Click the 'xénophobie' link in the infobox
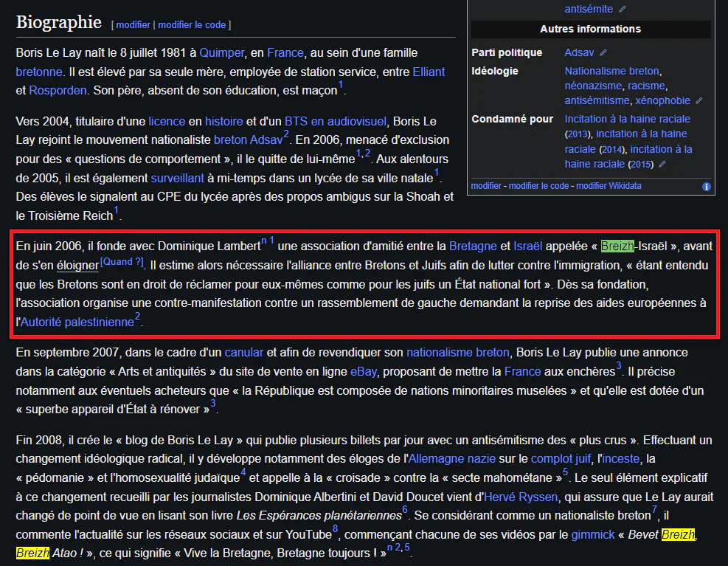 [x=662, y=100]
